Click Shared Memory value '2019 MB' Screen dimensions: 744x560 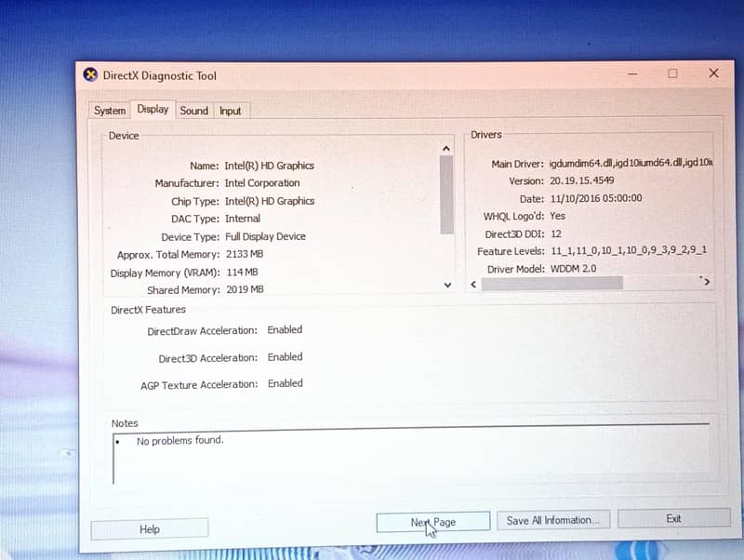pos(245,289)
